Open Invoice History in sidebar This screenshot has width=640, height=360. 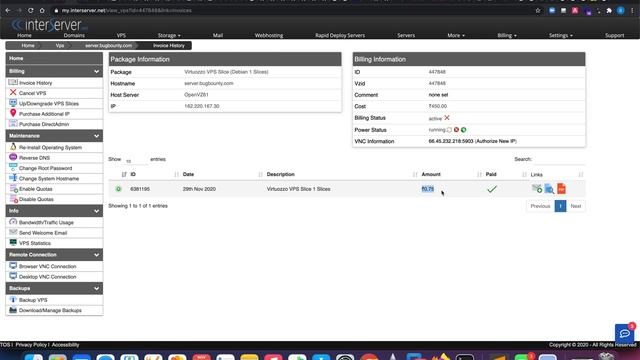tap(36, 83)
